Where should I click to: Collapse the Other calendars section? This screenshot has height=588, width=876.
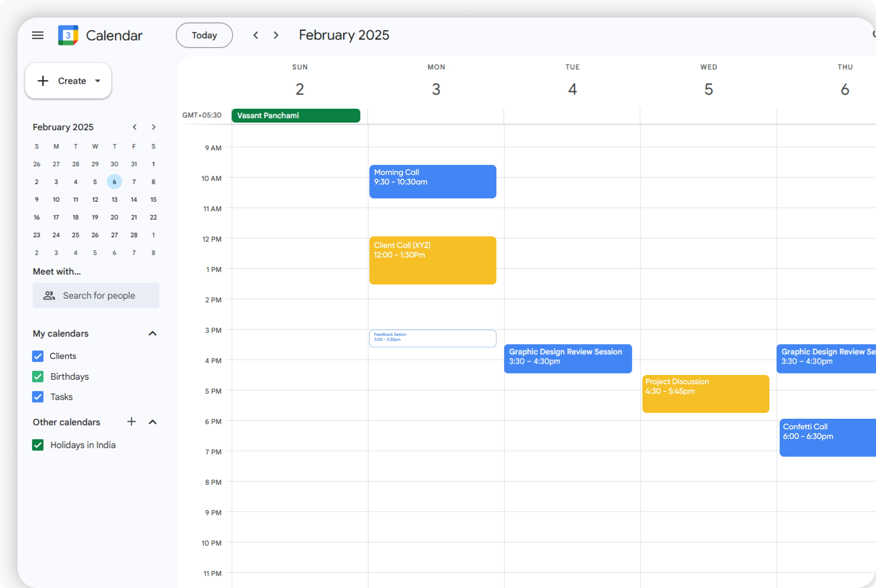pos(152,422)
